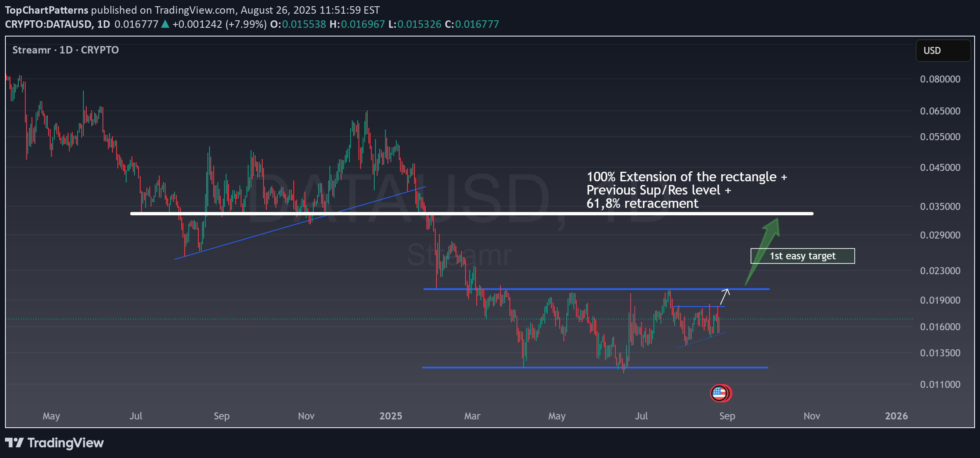980x458 pixels.
Task: Click the '1st easy target' label box
Action: pyautogui.click(x=803, y=256)
